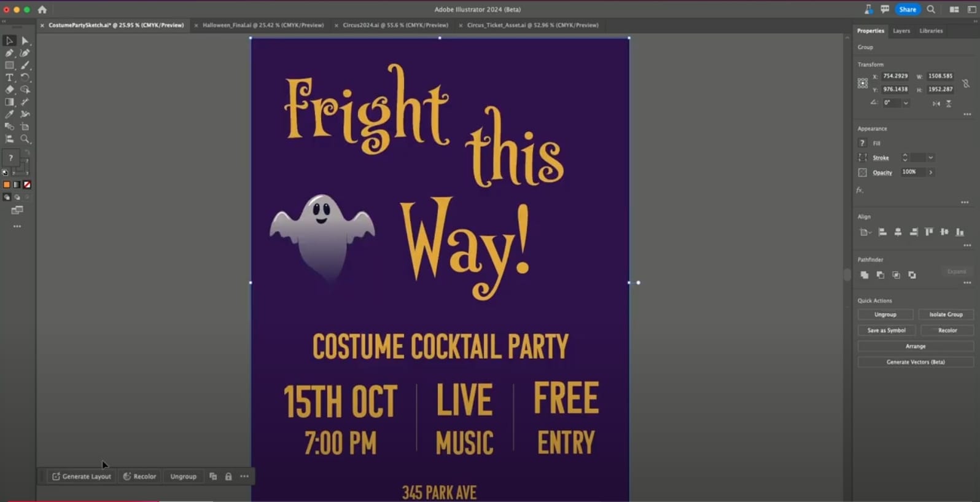The width and height of the screenshot is (980, 502).
Task: Click the macOS search magnifier icon
Action: coord(931,9)
